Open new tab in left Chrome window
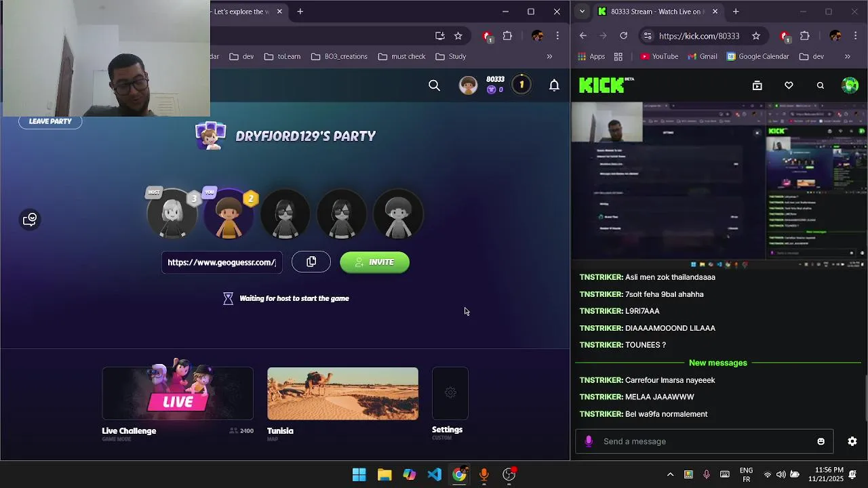 pos(300,12)
